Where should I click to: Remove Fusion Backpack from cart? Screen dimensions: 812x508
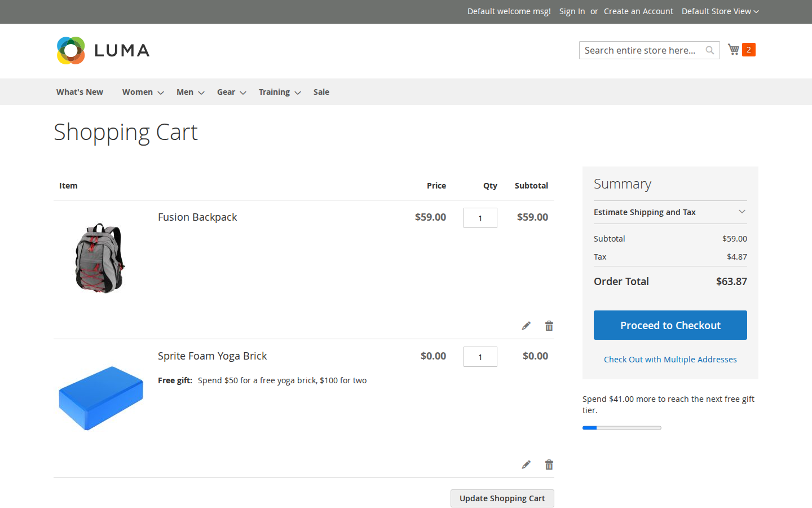tap(549, 326)
